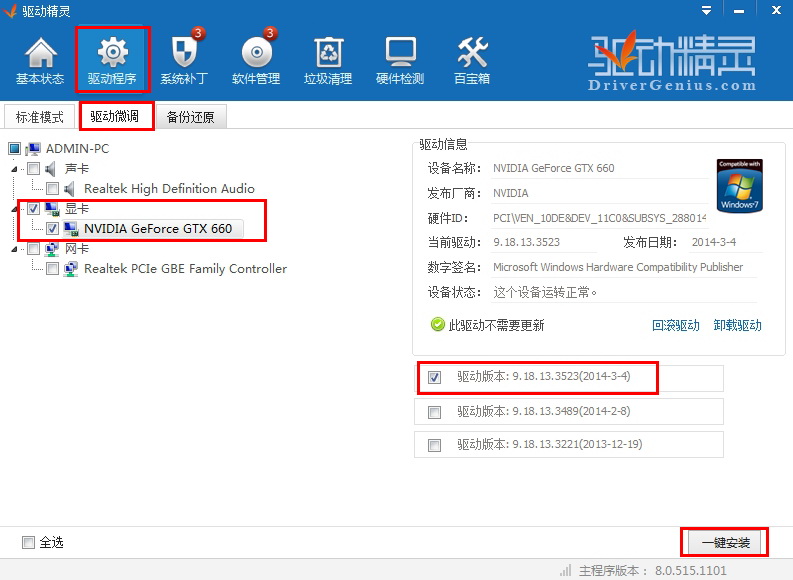793x580 pixels.
Task: Click the 设备名称 NVIDIA GeForce GTX 660 field
Action: (599, 168)
